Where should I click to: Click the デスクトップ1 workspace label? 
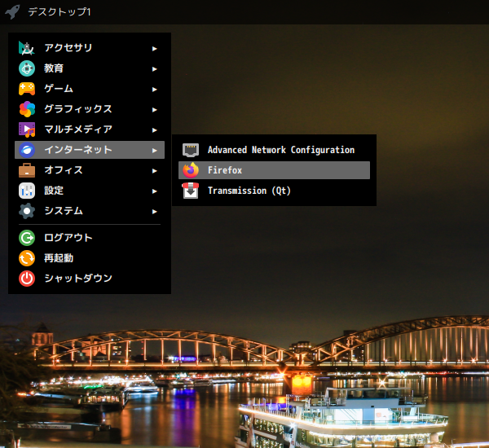coord(59,12)
